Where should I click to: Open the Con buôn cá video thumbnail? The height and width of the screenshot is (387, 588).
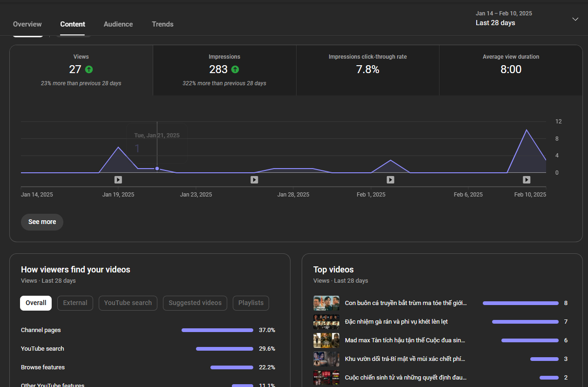pyautogui.click(x=326, y=303)
